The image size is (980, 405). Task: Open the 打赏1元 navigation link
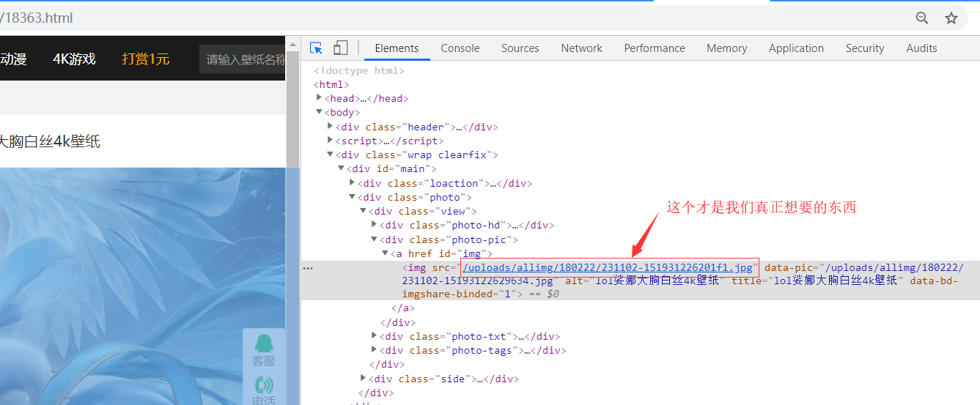click(145, 59)
